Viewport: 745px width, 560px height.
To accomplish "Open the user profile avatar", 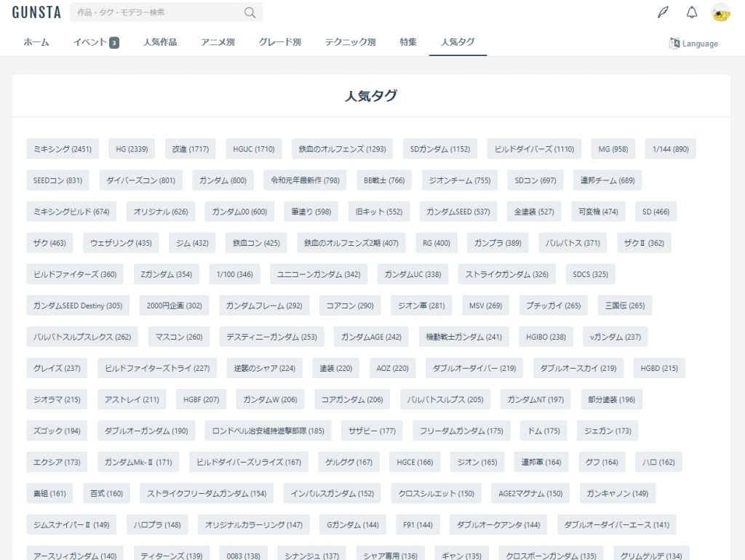I will point(720,12).
